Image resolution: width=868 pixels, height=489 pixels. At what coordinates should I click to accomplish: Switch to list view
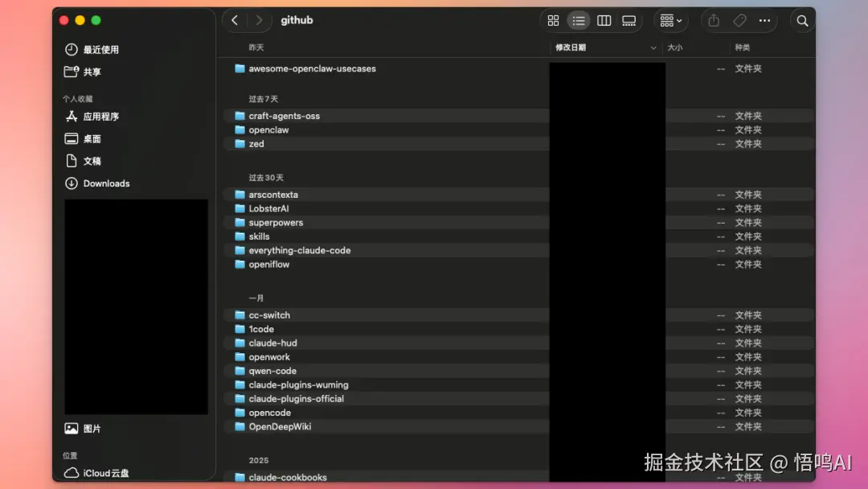[x=579, y=20]
